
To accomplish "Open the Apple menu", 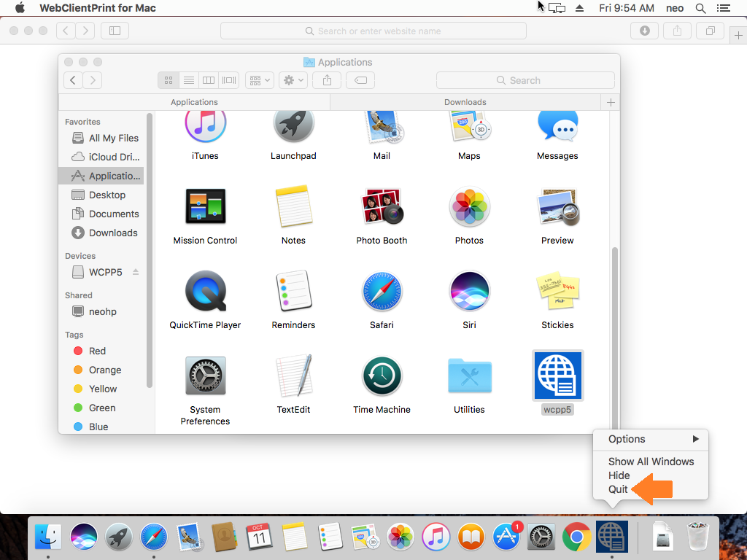I will click(x=20, y=8).
